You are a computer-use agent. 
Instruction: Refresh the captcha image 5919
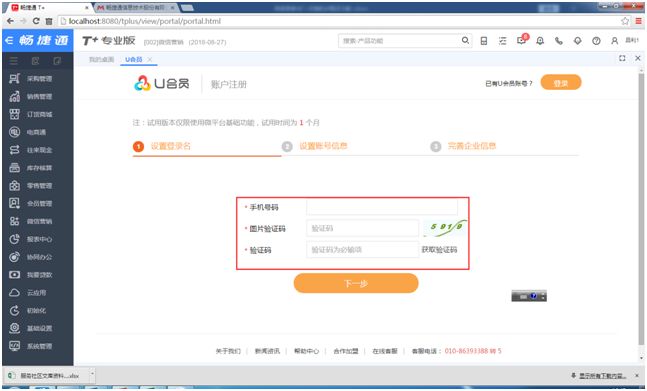[445, 228]
